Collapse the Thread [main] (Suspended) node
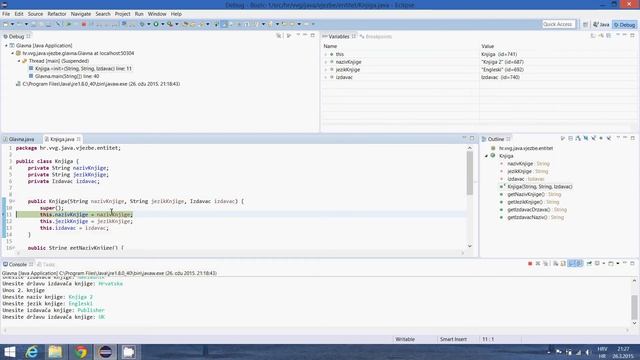The width and height of the screenshot is (640, 360). tap(19, 61)
